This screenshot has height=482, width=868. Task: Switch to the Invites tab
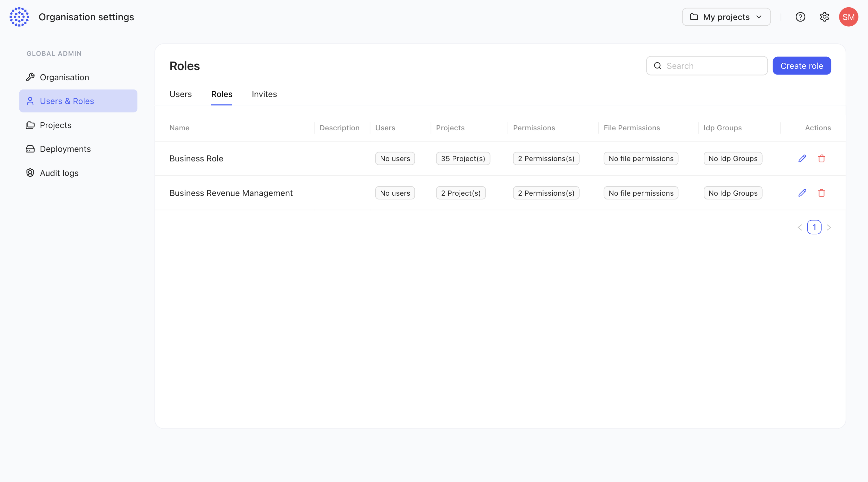[x=264, y=94]
